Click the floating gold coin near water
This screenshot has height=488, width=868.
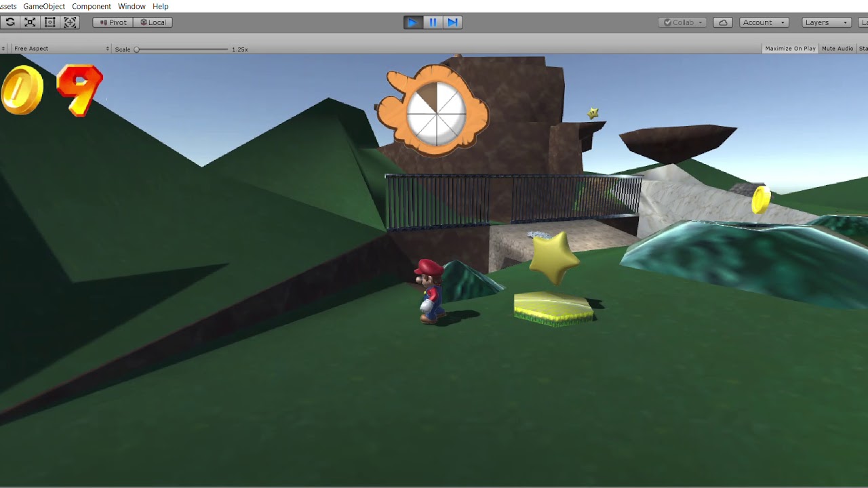(x=762, y=199)
